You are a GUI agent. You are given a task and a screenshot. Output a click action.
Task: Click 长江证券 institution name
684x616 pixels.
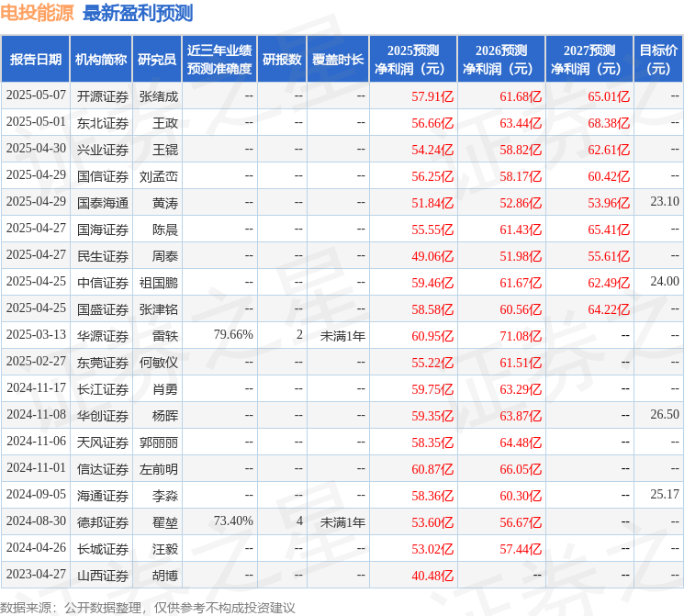coord(103,389)
